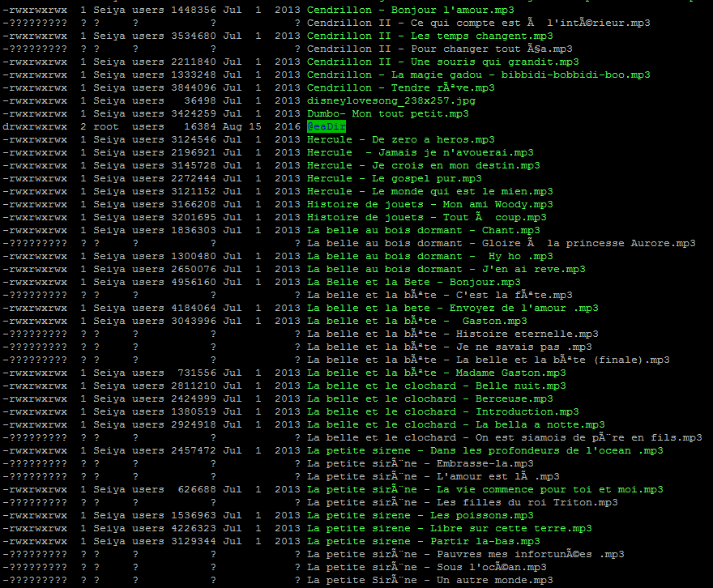Select 'Cendrillon II - Les temps changent.mp3'
The width and height of the screenshot is (713, 588).
click(430, 36)
